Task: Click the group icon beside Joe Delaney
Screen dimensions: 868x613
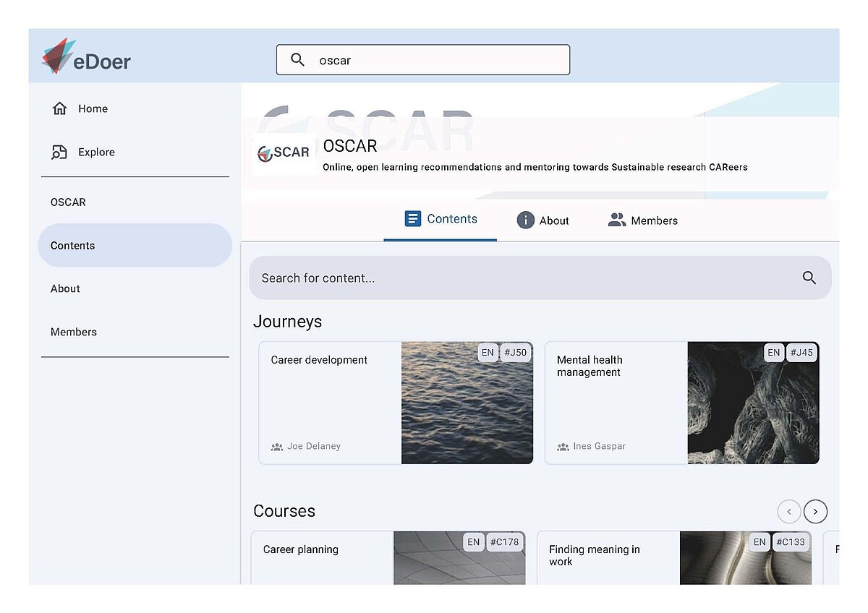Action: pos(277,447)
